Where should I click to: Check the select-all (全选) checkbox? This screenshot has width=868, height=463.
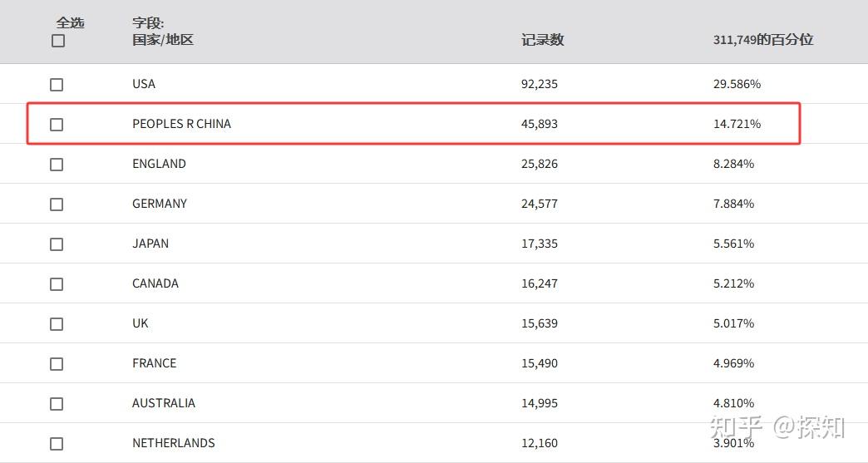click(x=58, y=41)
